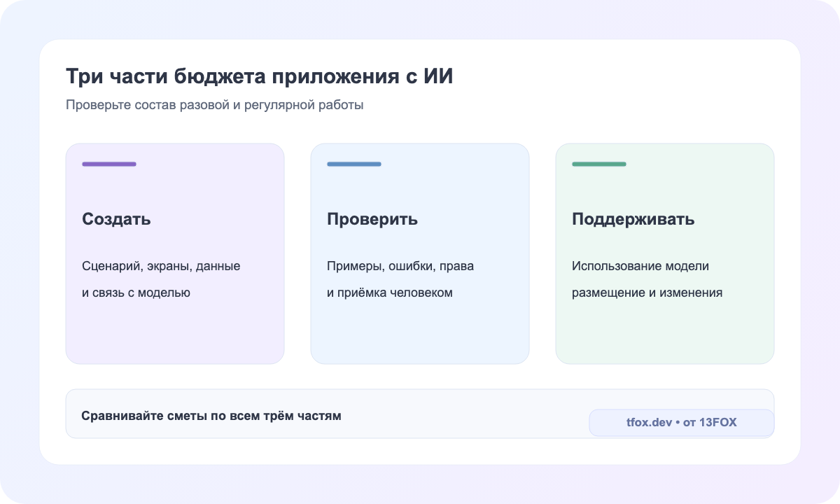Viewport: 840px width, 504px height.
Task: Click the text "Примеры, ошибки, права"
Action: pyautogui.click(x=400, y=267)
